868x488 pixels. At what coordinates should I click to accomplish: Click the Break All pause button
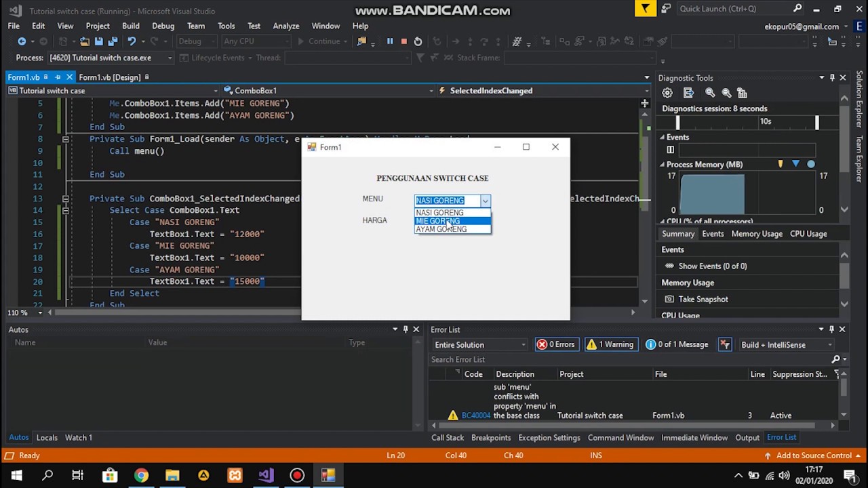click(390, 41)
